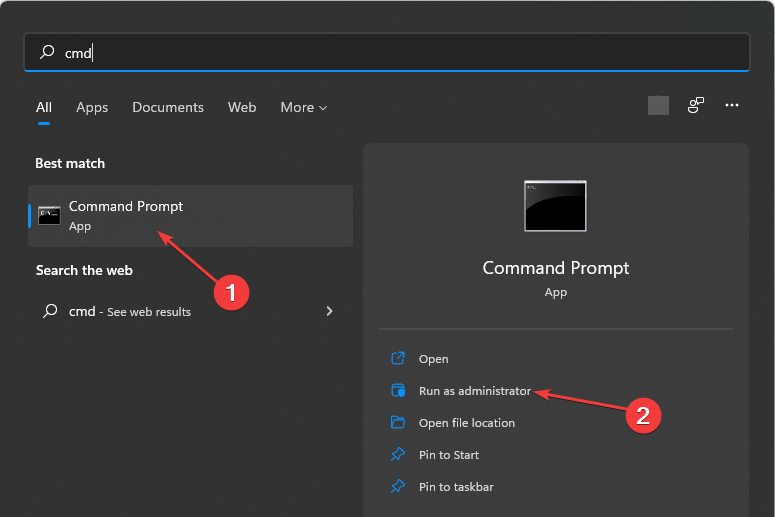Viewport: 775px width, 517px height.
Task: Select the Web filter tab
Action: (x=242, y=107)
